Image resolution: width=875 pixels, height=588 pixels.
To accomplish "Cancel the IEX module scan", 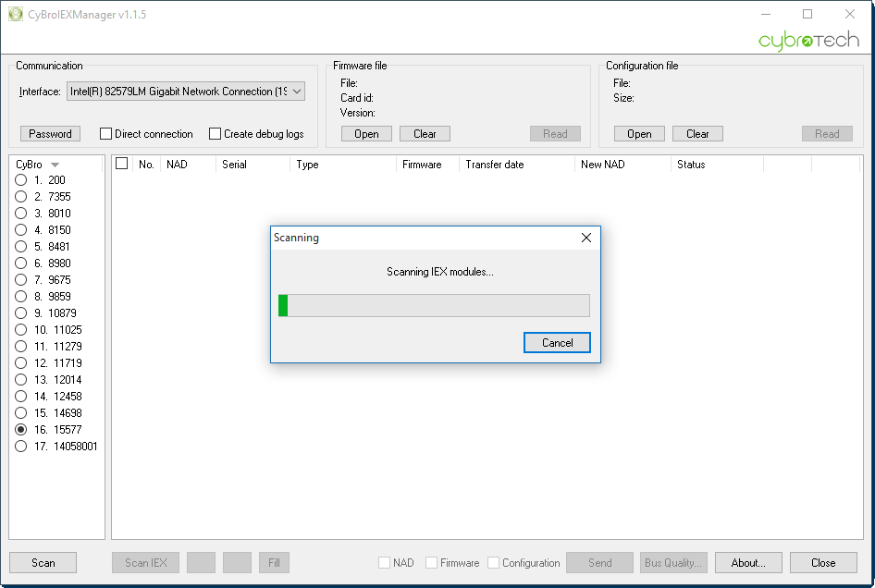I will coord(557,342).
